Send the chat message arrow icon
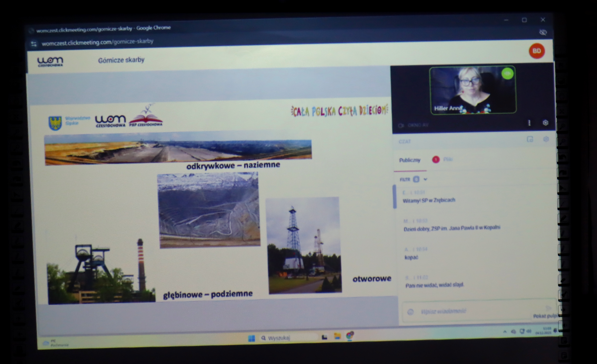The image size is (597, 364). [x=548, y=308]
